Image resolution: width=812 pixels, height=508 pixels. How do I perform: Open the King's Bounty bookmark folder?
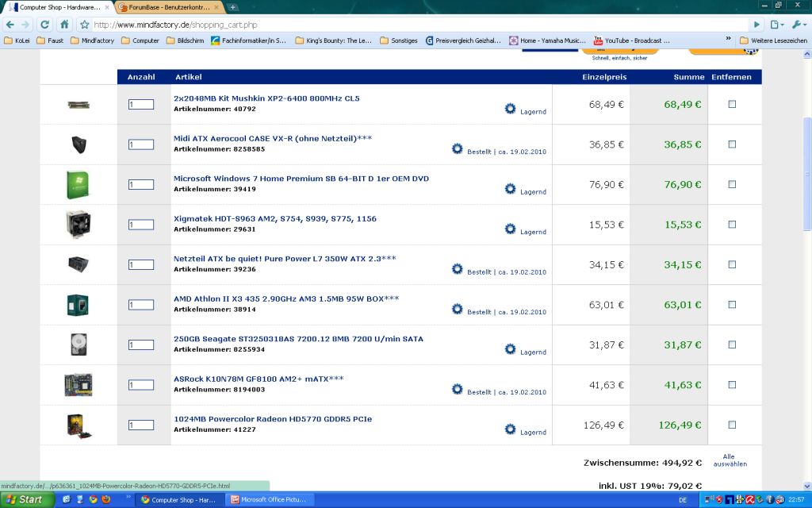click(334, 40)
